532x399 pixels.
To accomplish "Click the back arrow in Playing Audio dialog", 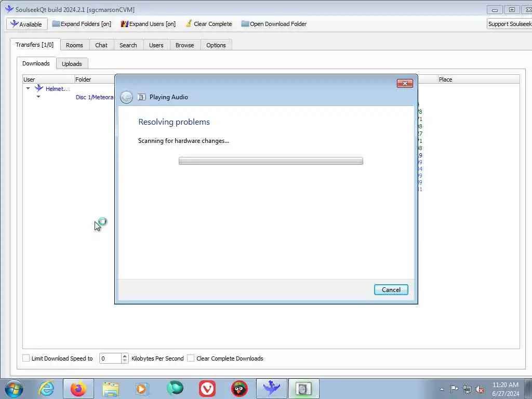I will (x=127, y=97).
